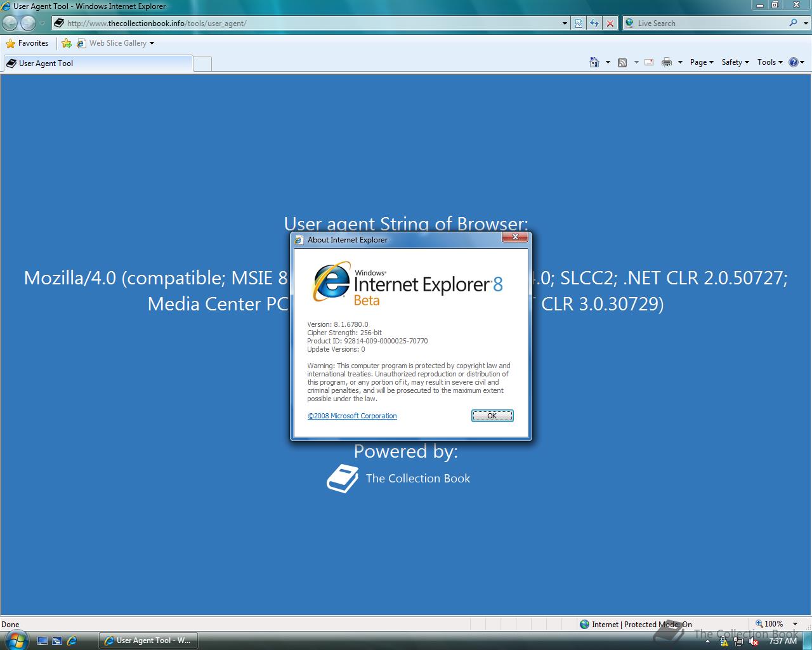Click the Add to Favorites Bar icon
The width and height of the screenshot is (812, 650).
pyautogui.click(x=67, y=43)
